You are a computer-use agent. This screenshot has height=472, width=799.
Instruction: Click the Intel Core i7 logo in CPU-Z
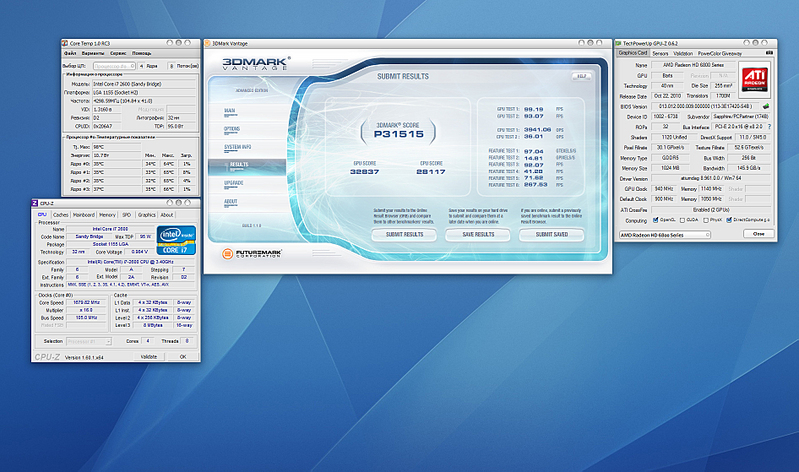(x=176, y=240)
